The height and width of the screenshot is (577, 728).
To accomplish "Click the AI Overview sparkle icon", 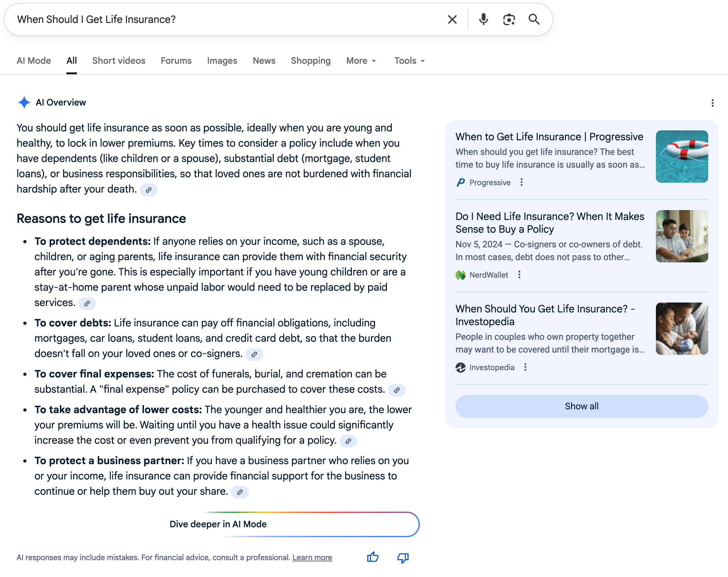I will click(x=24, y=102).
